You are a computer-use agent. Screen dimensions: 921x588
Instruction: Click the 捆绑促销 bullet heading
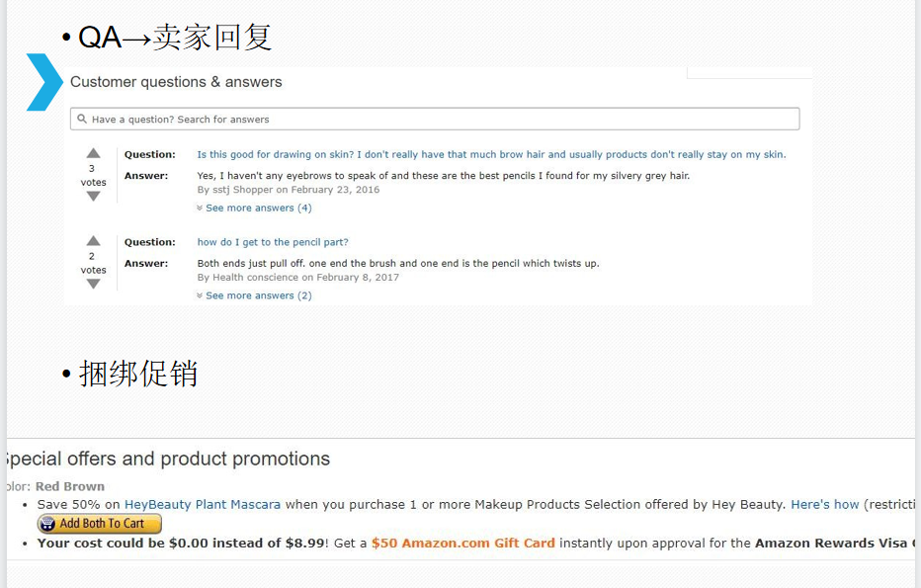coord(138,374)
